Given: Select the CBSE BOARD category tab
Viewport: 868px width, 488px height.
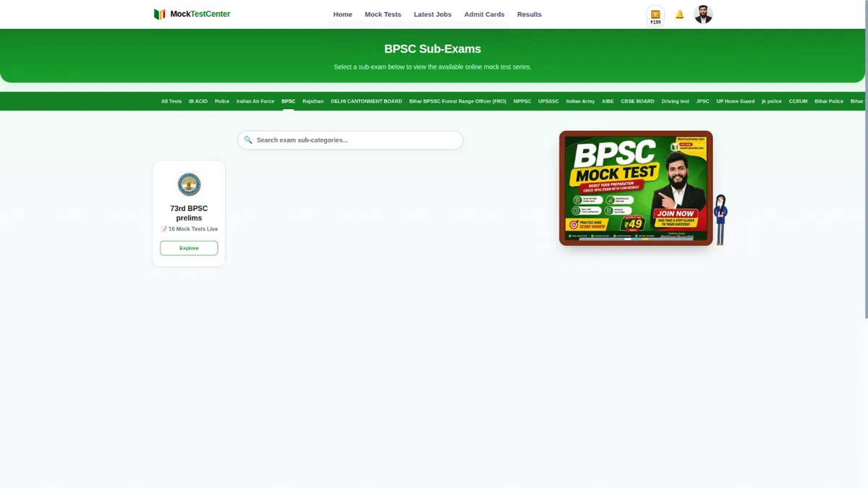Looking at the screenshot, I should 637,101.
